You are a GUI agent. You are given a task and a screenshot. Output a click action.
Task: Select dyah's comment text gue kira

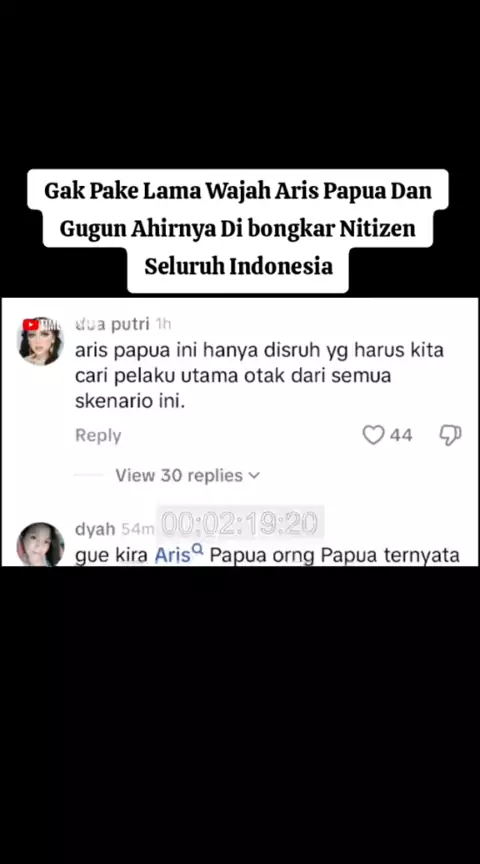tap(111, 555)
